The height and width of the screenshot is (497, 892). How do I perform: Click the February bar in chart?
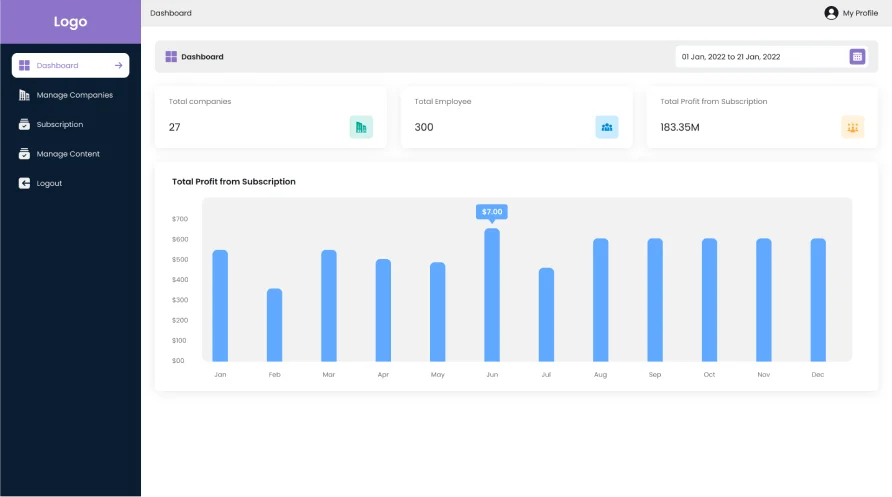(274, 325)
